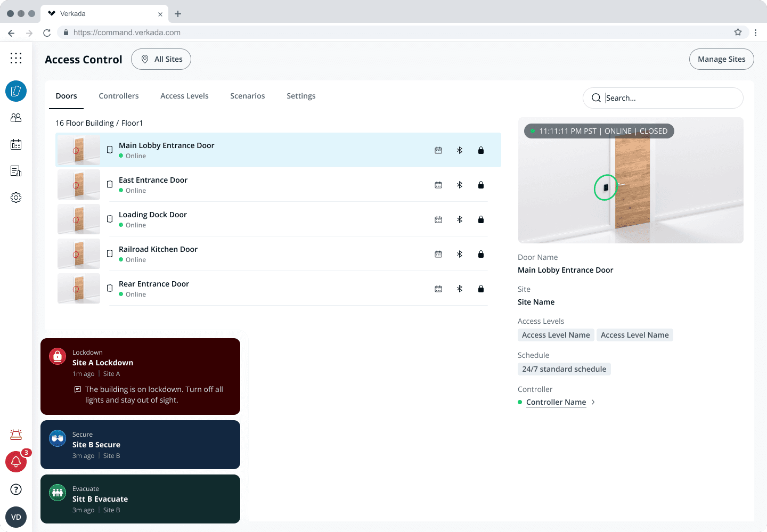The image size is (767, 532).
Task: Click schedule icon for Railroad Kitchen Door
Action: click(x=438, y=255)
